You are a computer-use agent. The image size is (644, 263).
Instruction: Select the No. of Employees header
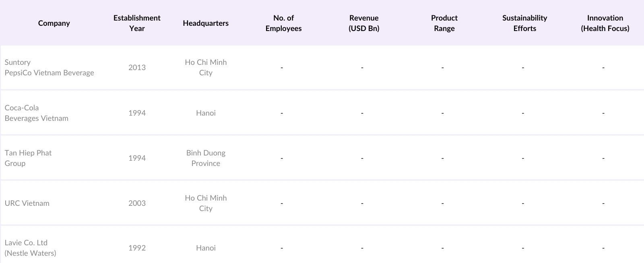pyautogui.click(x=283, y=23)
